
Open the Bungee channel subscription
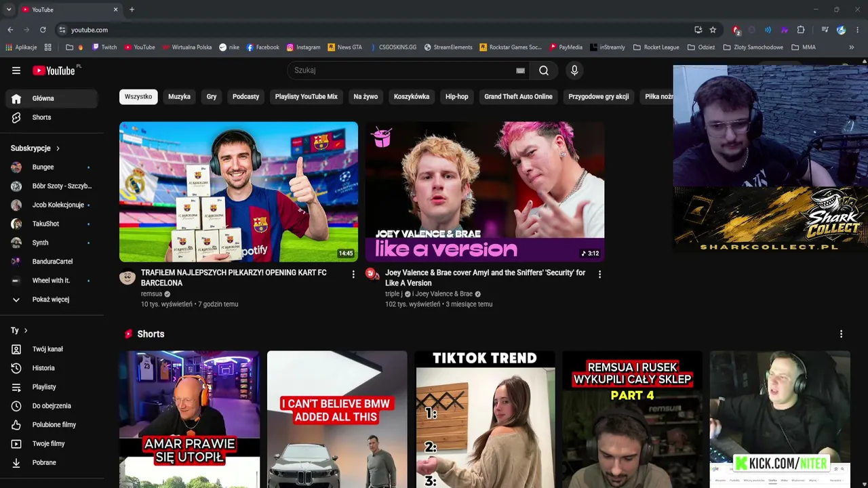52,167
